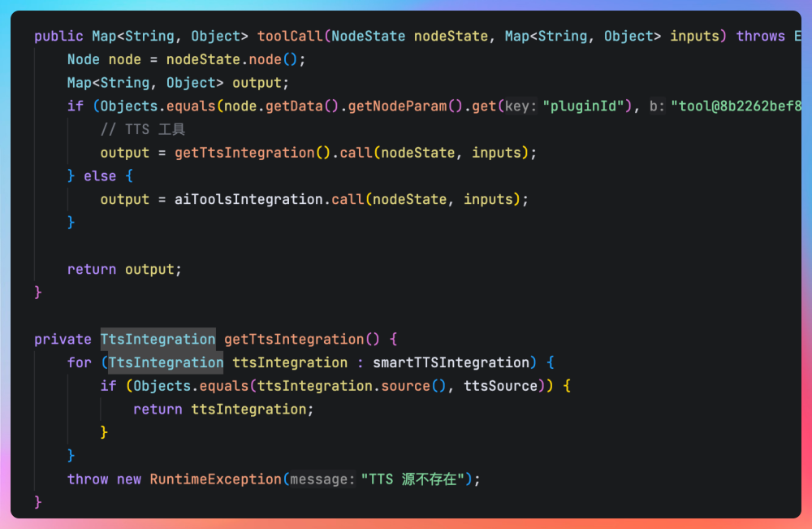Click the RuntimeException class name

(x=215, y=479)
